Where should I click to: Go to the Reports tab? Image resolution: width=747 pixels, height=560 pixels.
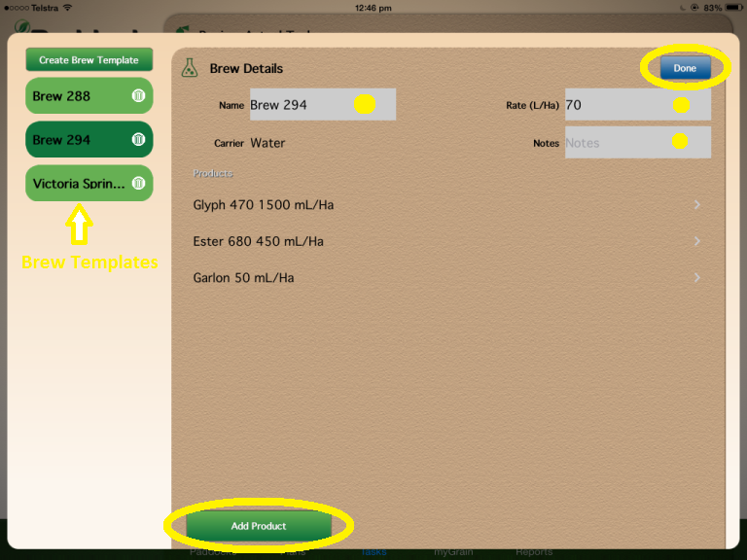534,552
